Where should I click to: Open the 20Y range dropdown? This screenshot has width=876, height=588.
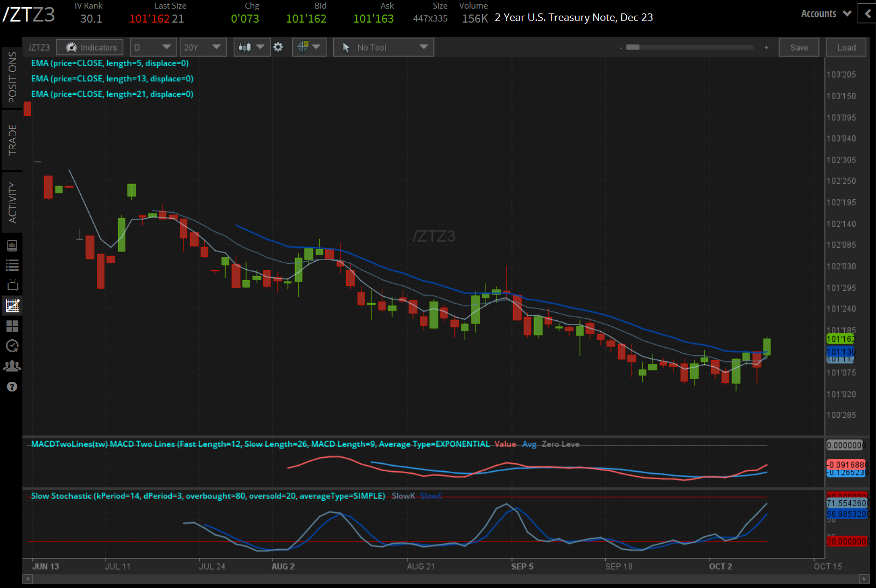point(202,47)
